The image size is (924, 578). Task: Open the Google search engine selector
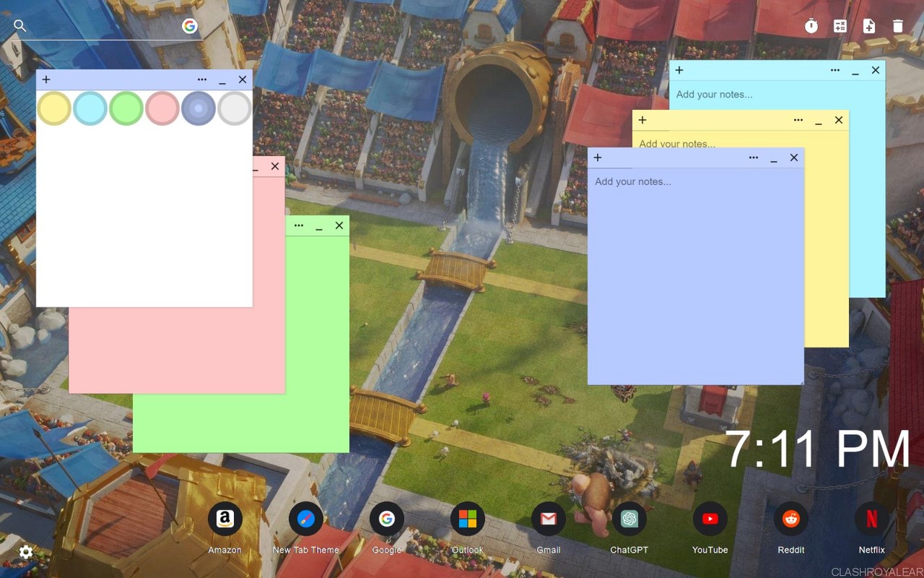(190, 26)
